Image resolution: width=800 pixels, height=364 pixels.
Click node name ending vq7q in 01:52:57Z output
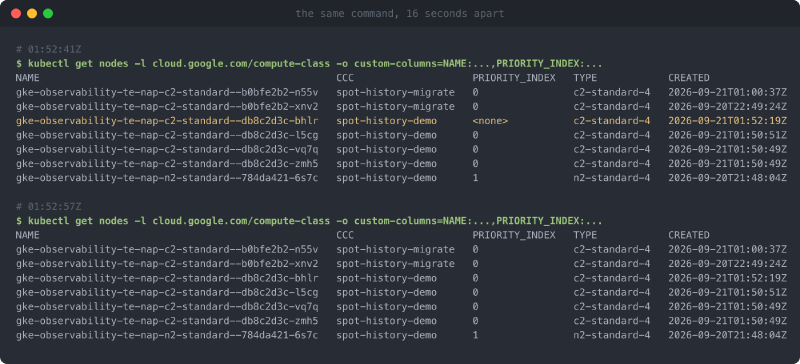pyautogui.click(x=167, y=307)
